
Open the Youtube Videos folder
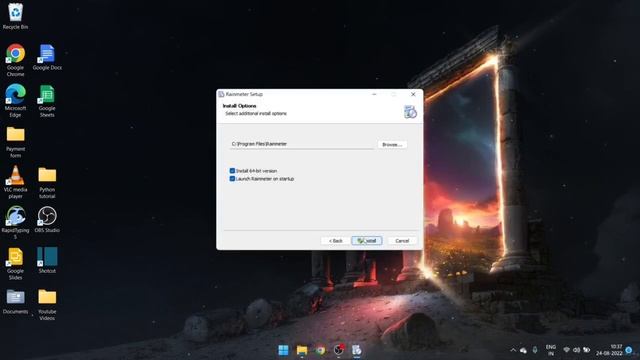pos(47,304)
